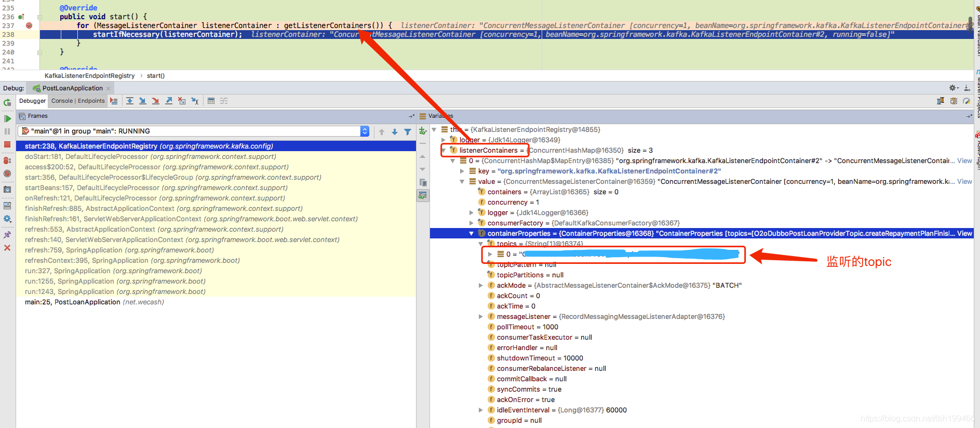
Task: Select frame onRefresh:121, DefaultLifecycleProcessor
Action: coord(216,198)
